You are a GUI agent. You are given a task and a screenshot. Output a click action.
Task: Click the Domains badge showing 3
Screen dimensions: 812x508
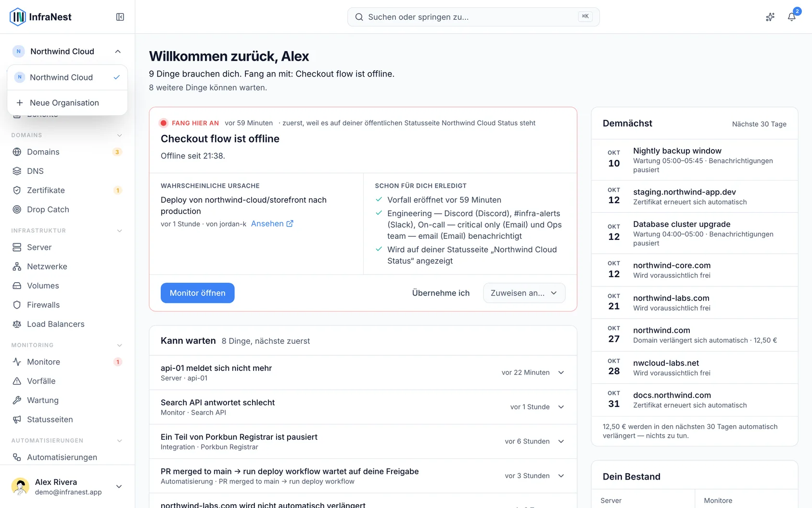point(117,152)
